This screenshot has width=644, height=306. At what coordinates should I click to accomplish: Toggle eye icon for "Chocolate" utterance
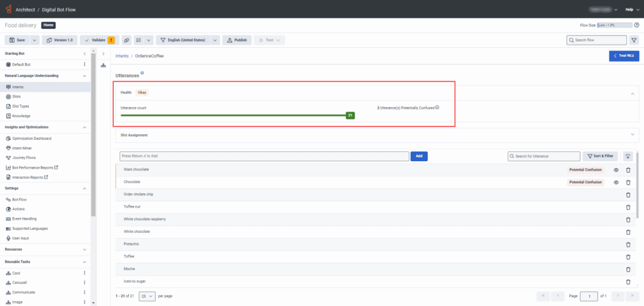click(616, 182)
